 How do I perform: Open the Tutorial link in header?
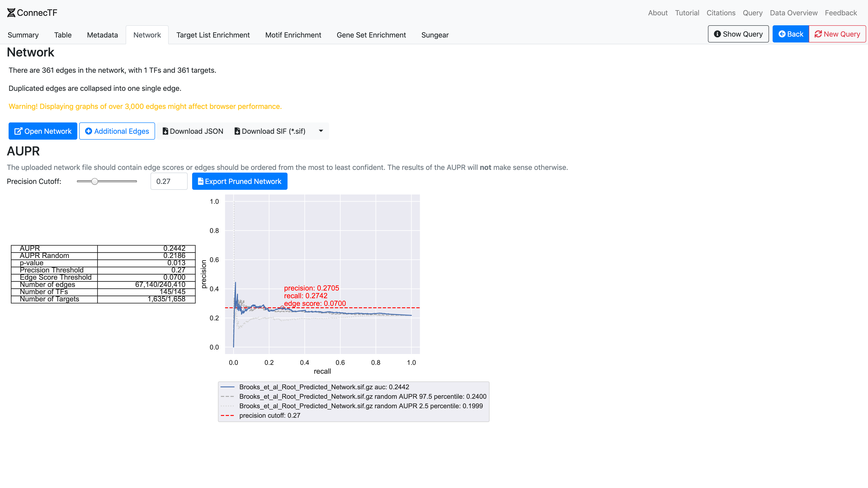(x=687, y=13)
